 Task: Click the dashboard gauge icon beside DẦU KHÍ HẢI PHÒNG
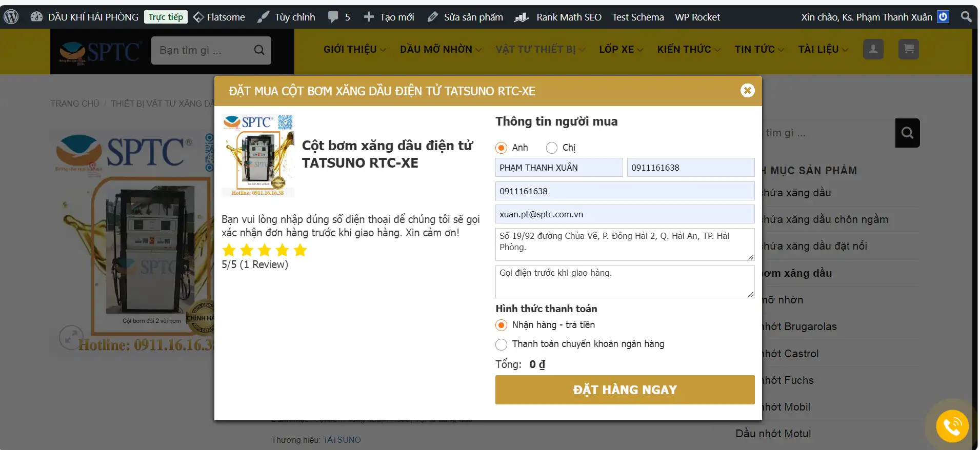(36, 17)
